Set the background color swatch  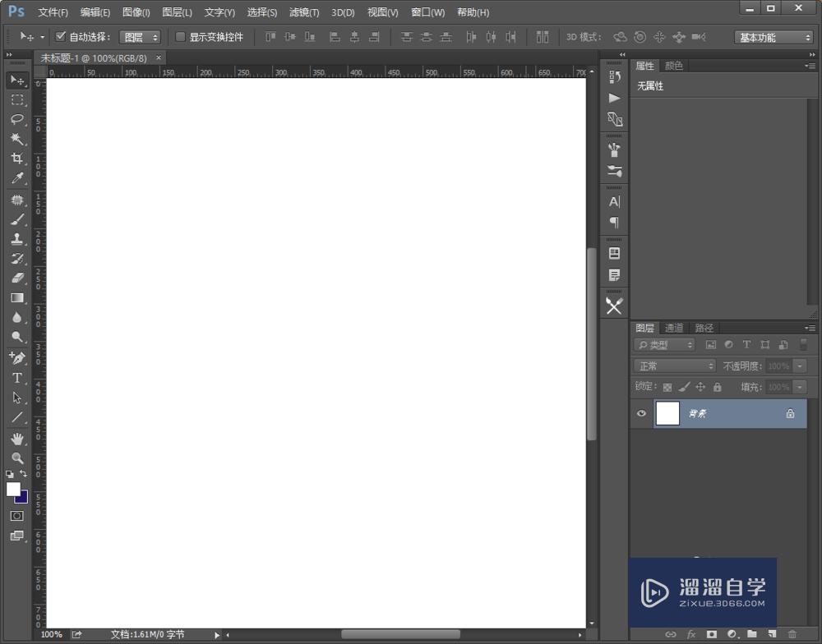pyautogui.click(x=24, y=499)
